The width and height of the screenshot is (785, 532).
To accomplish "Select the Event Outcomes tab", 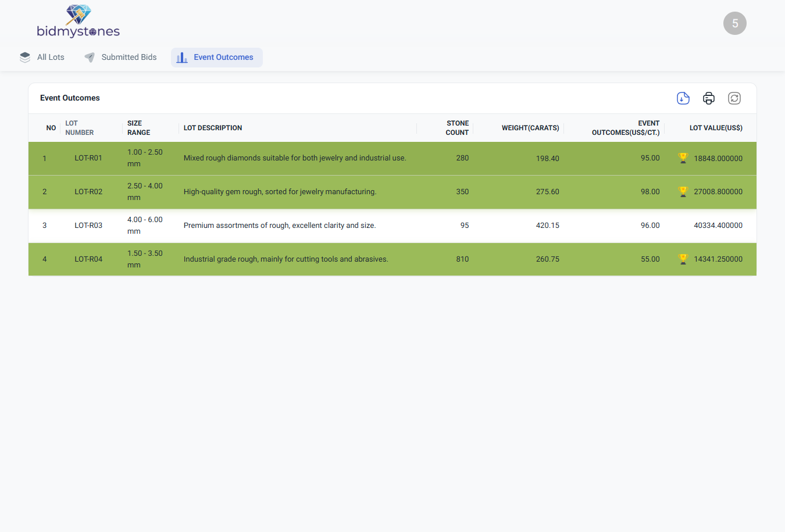I will [217, 57].
